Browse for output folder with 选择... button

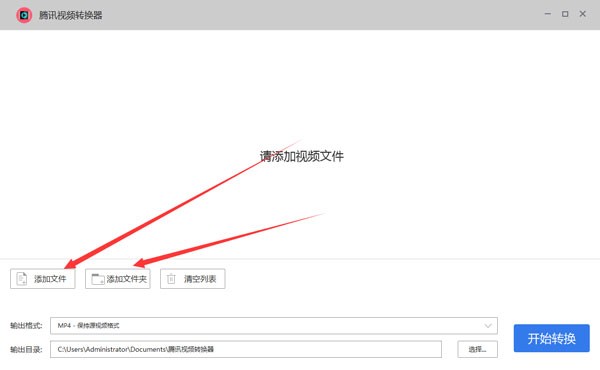(x=478, y=349)
